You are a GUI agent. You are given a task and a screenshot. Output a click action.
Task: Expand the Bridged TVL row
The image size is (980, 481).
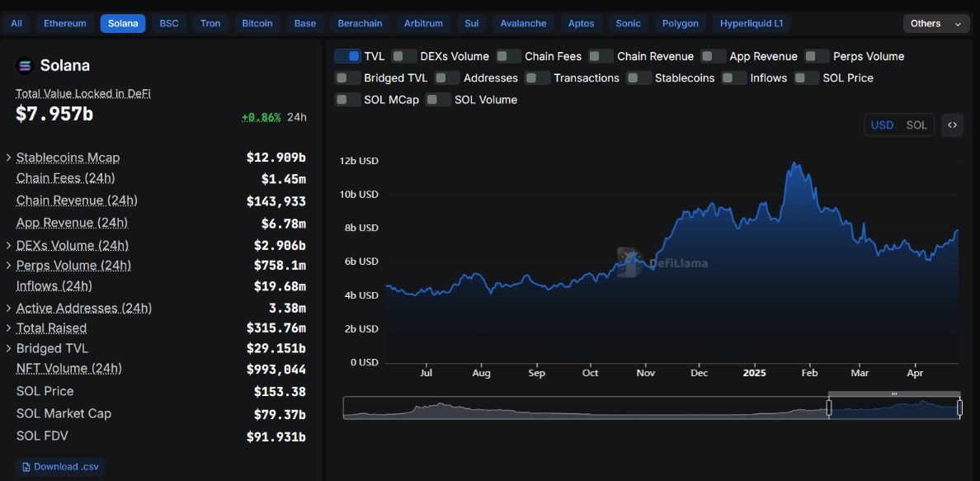(x=8, y=349)
